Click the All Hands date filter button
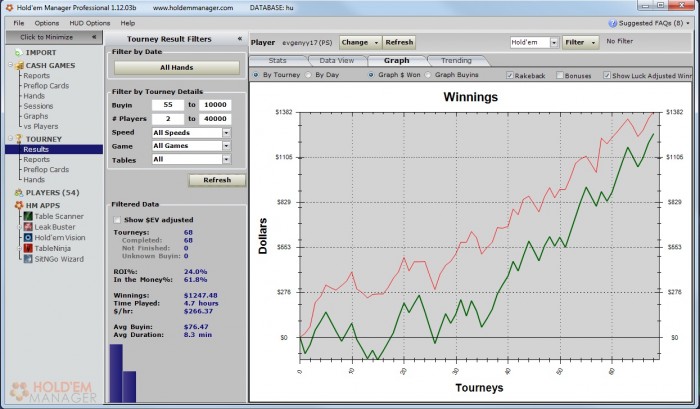The height and width of the screenshot is (409, 700). click(x=177, y=67)
